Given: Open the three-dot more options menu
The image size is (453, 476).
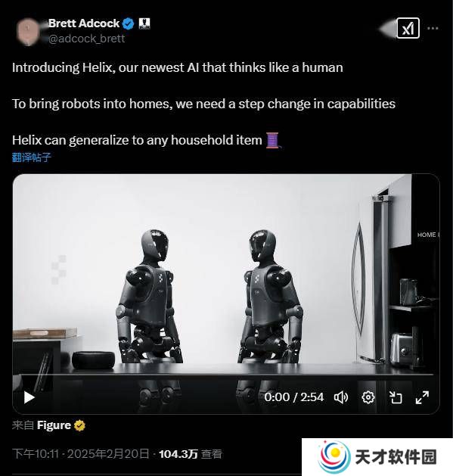Looking at the screenshot, I should tap(433, 28).
